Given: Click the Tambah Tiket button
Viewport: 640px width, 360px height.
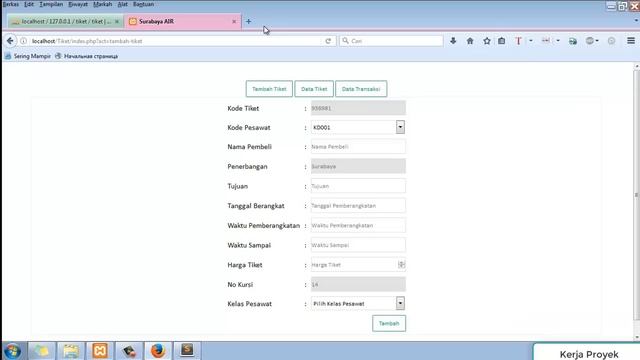Looking at the screenshot, I should (x=269, y=89).
